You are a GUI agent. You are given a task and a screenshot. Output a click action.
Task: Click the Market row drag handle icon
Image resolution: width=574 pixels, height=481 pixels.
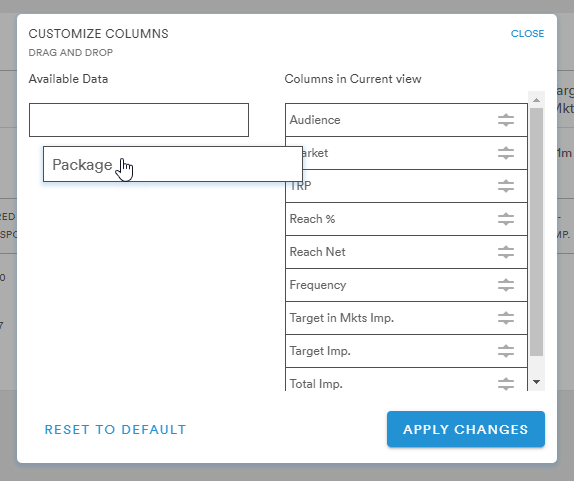point(506,153)
